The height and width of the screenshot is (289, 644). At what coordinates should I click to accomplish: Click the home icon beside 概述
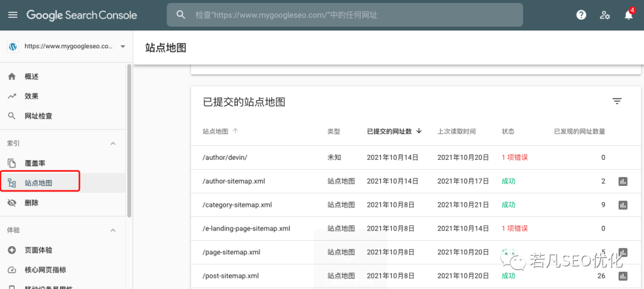pos(12,76)
